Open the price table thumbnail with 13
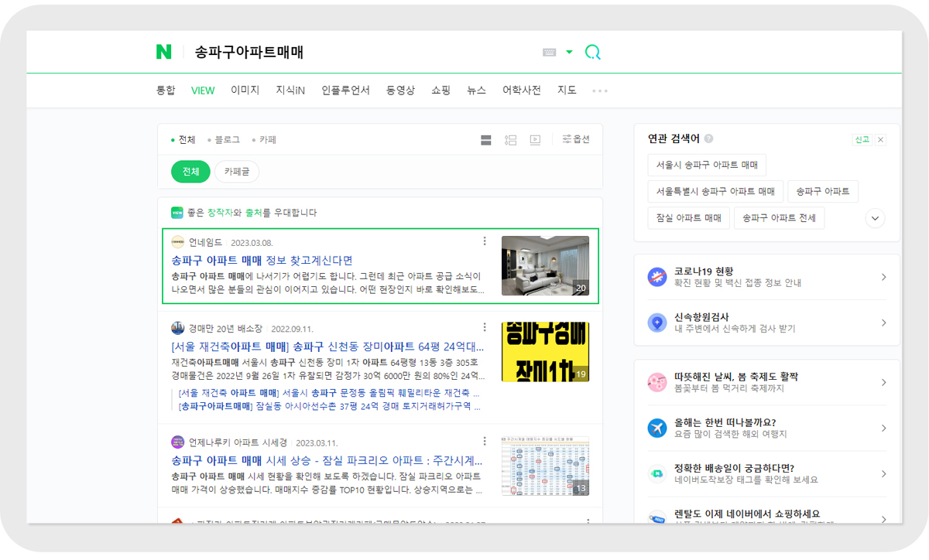The width and height of the screenshot is (929, 560). click(x=545, y=466)
